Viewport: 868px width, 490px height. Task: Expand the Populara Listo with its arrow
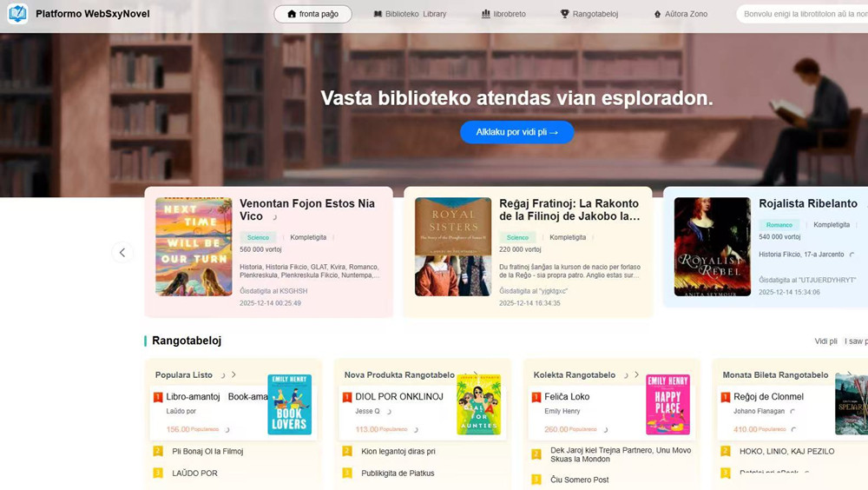(x=233, y=374)
